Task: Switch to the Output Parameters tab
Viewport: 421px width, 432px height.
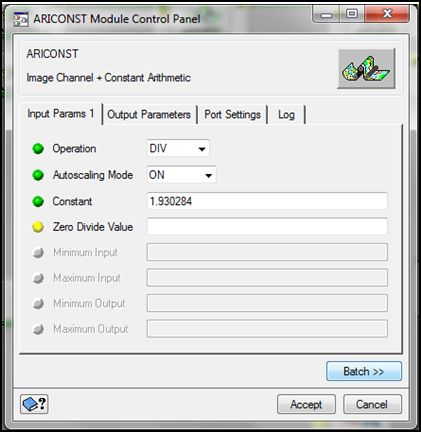Action: coord(149,115)
